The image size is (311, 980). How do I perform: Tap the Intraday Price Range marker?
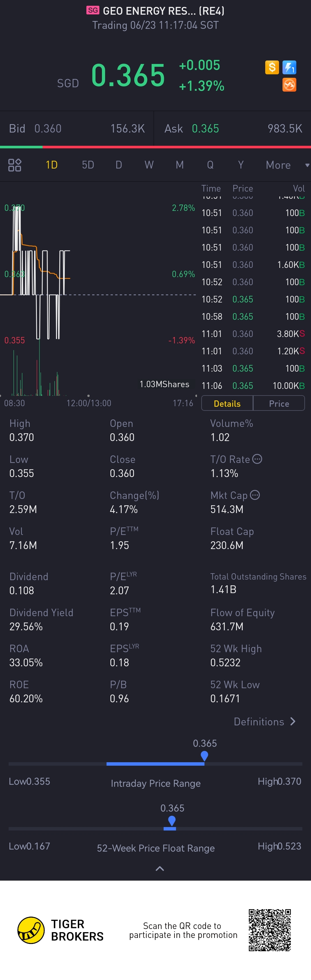click(204, 755)
